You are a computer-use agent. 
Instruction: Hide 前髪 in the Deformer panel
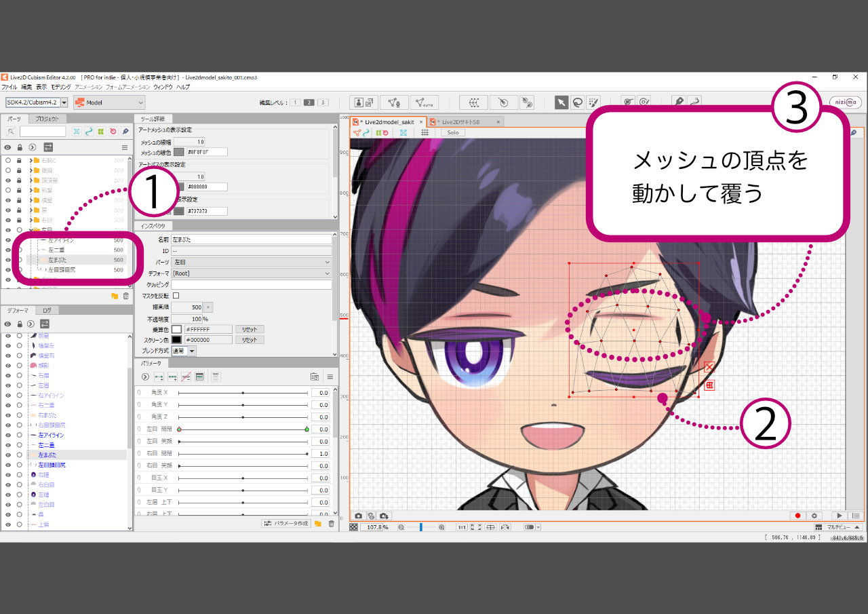point(8,336)
